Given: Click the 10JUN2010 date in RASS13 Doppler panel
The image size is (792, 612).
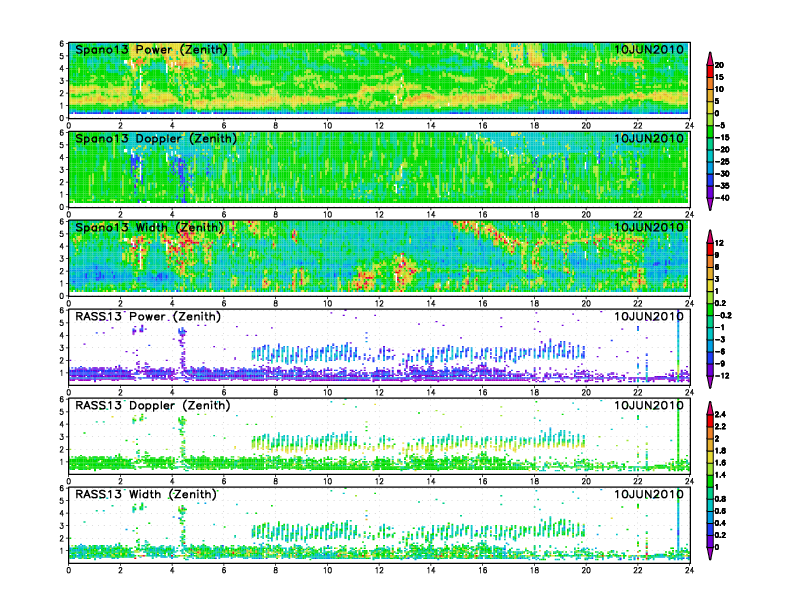Looking at the screenshot, I should coord(649,405).
